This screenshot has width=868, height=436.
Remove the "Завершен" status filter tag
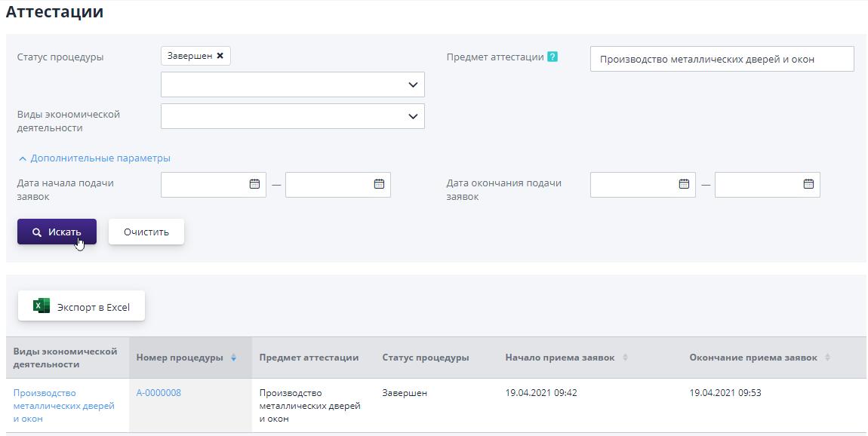click(x=220, y=56)
